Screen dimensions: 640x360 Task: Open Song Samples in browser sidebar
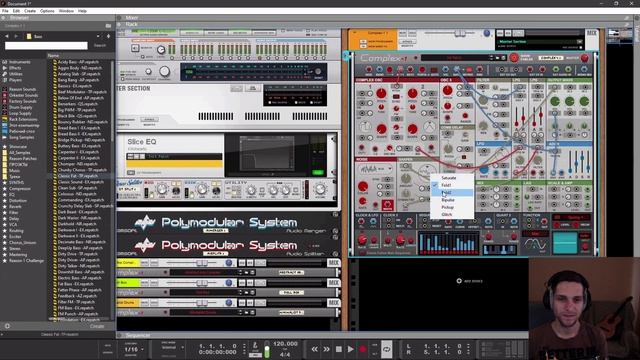click(x=22, y=138)
